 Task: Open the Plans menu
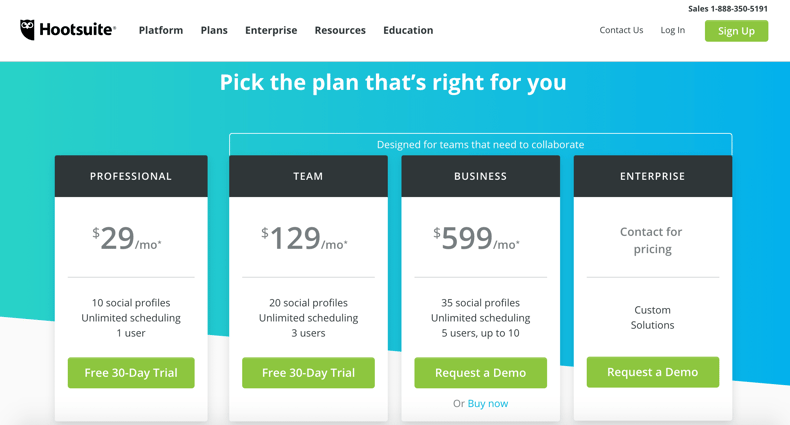coord(214,30)
